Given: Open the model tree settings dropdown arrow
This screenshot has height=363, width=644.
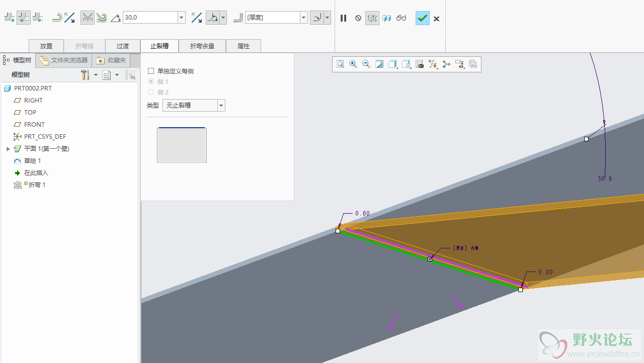Looking at the screenshot, I should click(96, 75).
